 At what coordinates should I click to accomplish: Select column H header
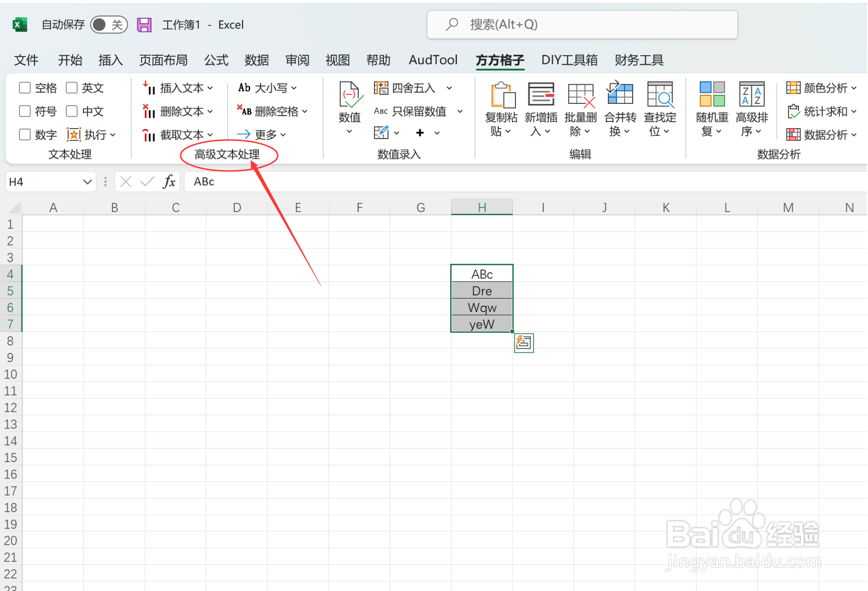[x=482, y=207]
